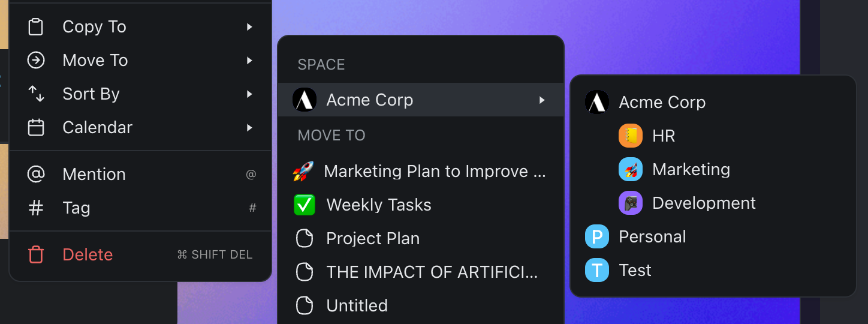The height and width of the screenshot is (324, 868).
Task: Expand the Sort By submenu arrow
Action: pos(249,94)
